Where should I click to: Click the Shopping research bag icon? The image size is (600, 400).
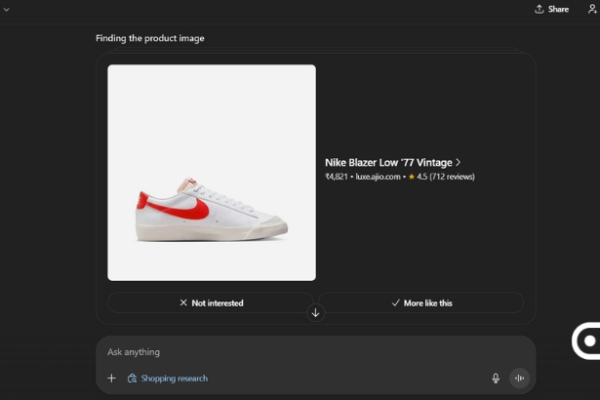132,378
